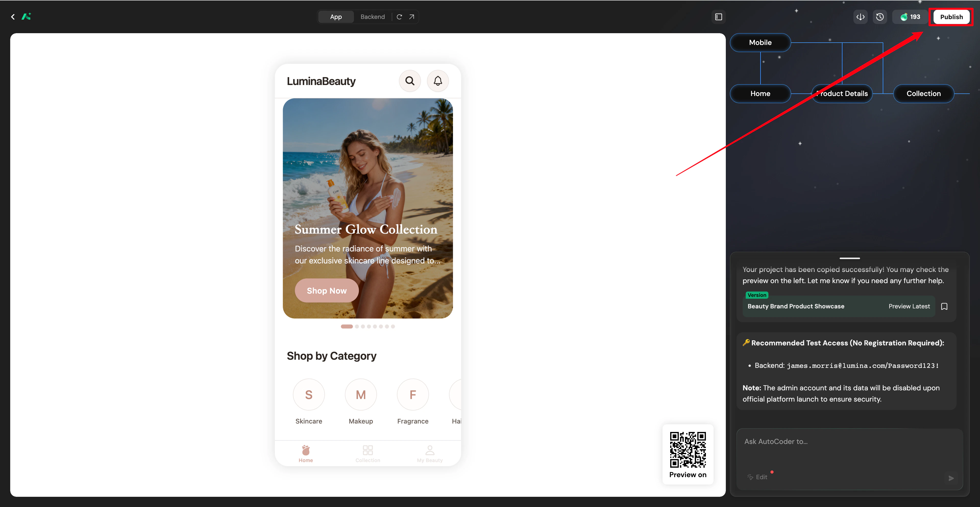
Task: Click the Publish button
Action: (x=951, y=17)
